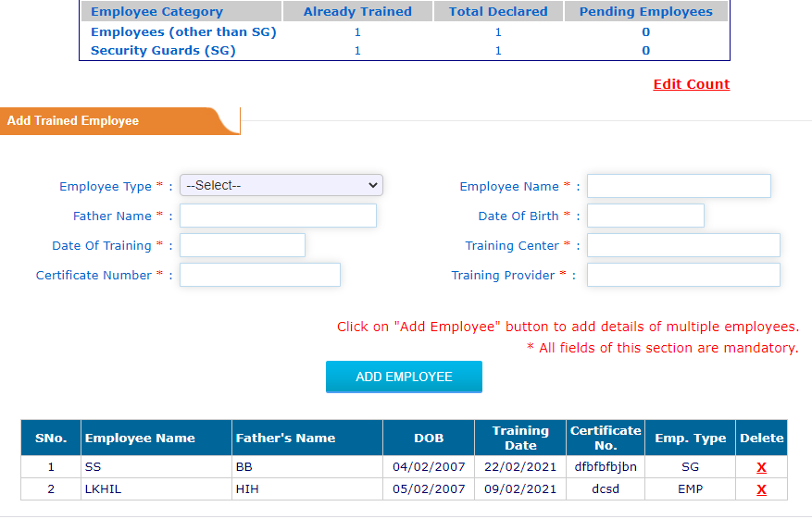Click the Employee Name column header
Screen dimensions: 812x519
pyautogui.click(x=140, y=438)
